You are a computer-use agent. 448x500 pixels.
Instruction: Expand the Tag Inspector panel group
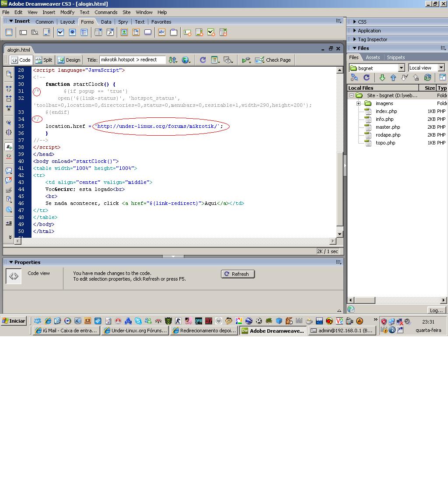coord(355,39)
